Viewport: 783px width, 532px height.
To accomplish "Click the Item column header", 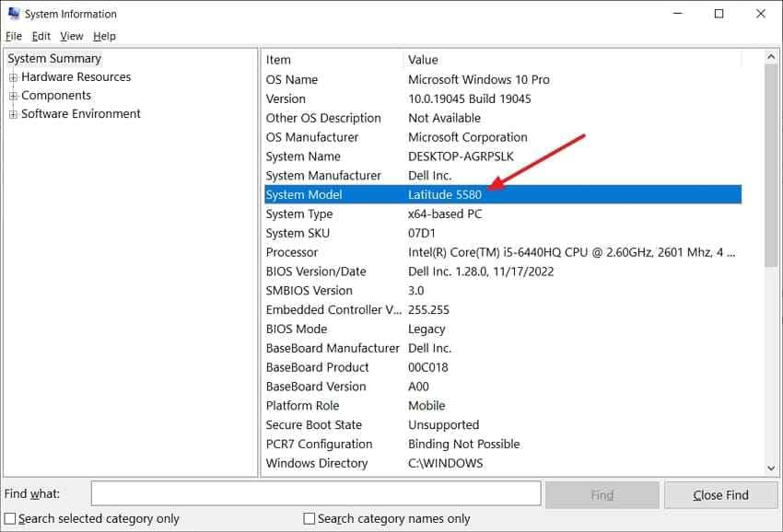I will coord(332,60).
